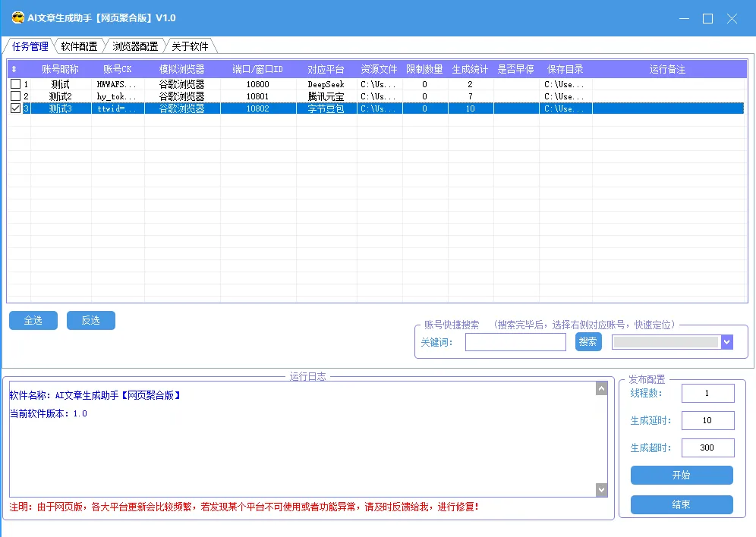Click the 账号CK column header
This screenshot has height=537, width=756.
pyautogui.click(x=117, y=69)
